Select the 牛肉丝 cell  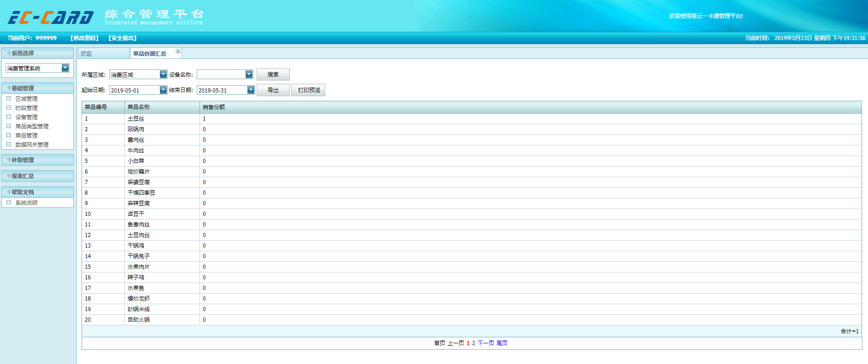pos(162,150)
